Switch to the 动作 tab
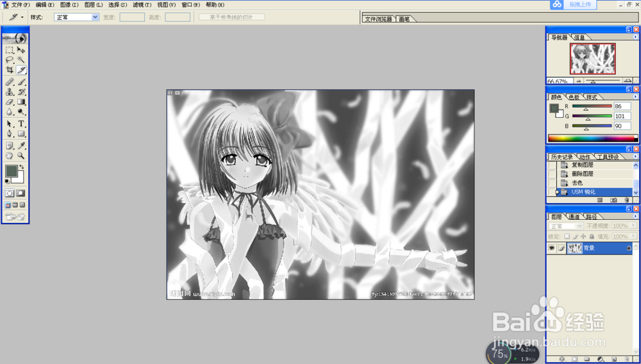 [x=585, y=157]
